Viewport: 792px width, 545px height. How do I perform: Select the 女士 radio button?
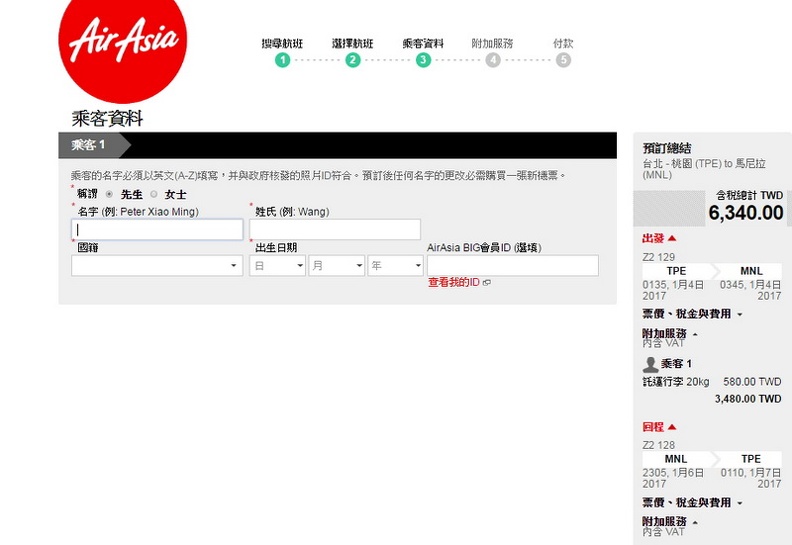coord(154,194)
